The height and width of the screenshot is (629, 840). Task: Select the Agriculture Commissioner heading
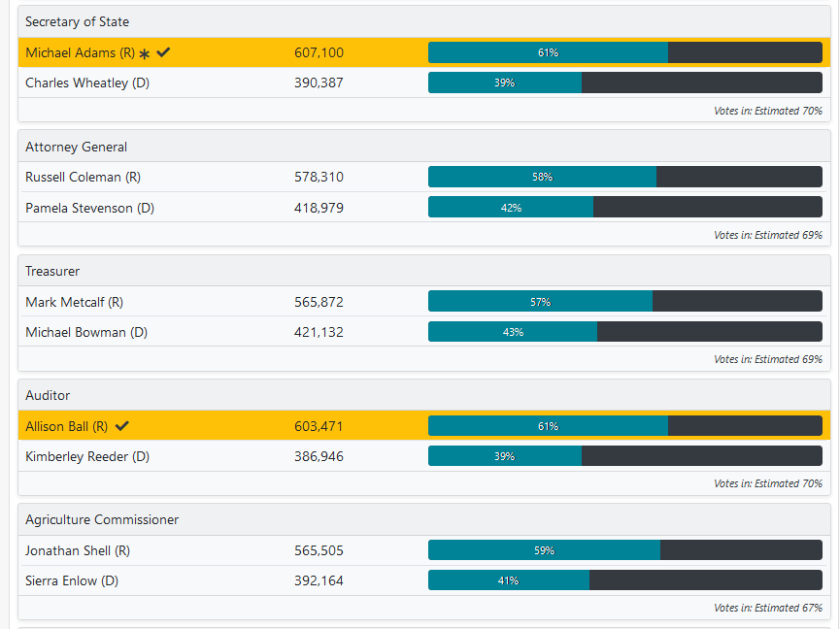click(102, 519)
